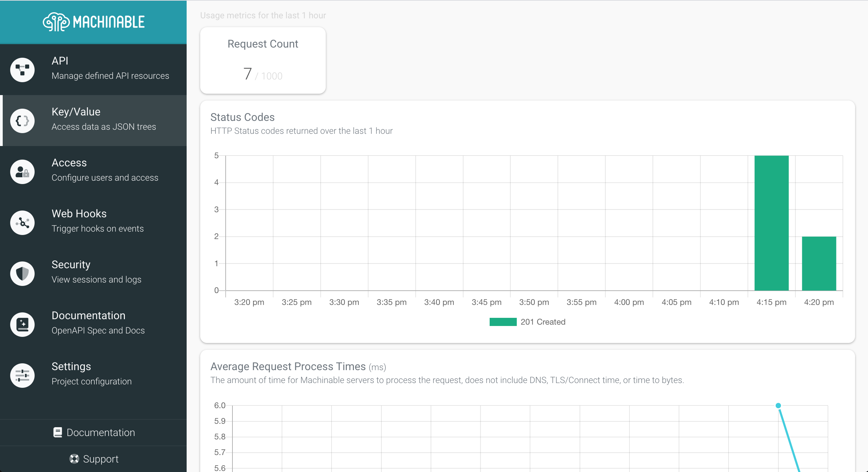The width and height of the screenshot is (868, 472).
Task: Click the Request Count card
Action: pos(263,60)
